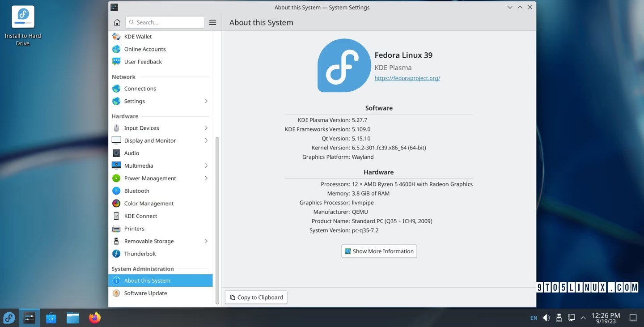Click the "System Administration" sidebar heading
This screenshot has width=644, height=327.
[143, 269]
